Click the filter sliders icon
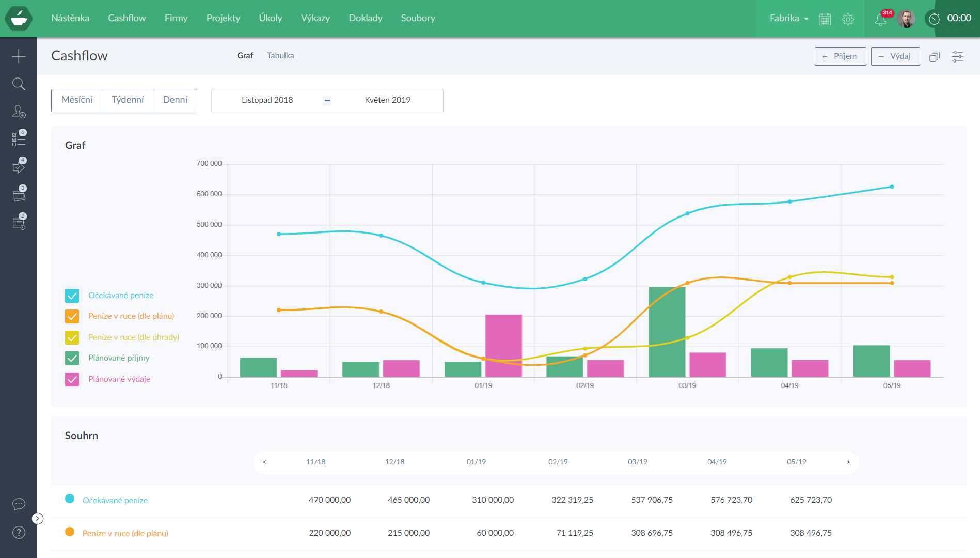 (x=957, y=56)
